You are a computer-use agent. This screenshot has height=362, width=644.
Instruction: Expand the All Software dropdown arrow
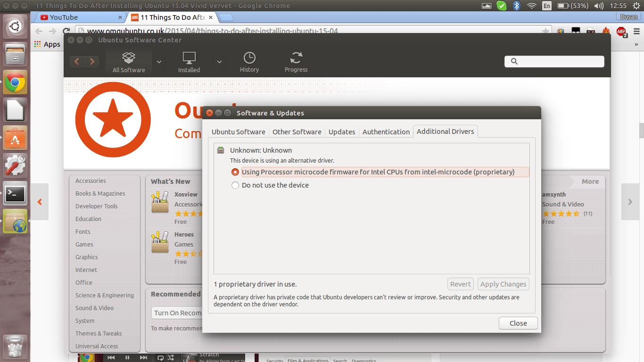[x=159, y=62]
